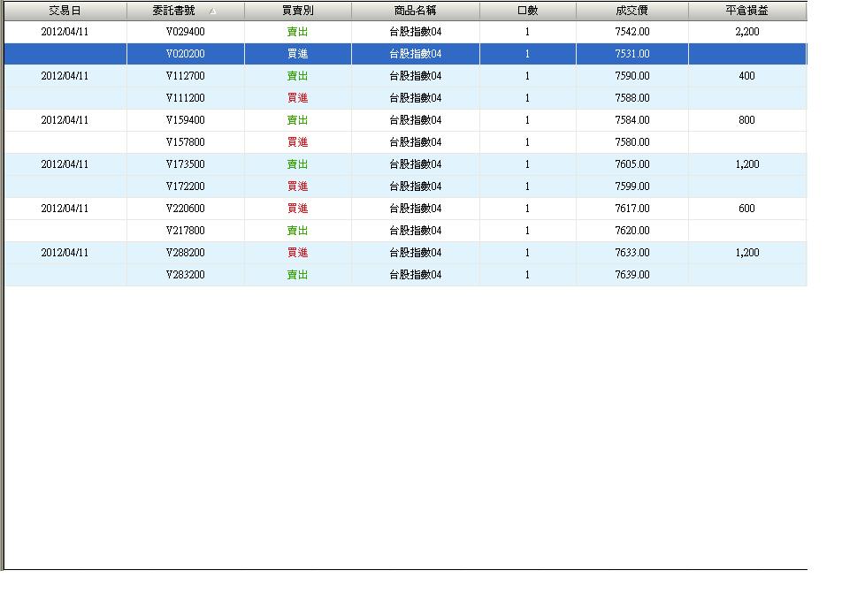Sort by 平倉損益 column header
Screen dimensions: 865x616
(747, 11)
